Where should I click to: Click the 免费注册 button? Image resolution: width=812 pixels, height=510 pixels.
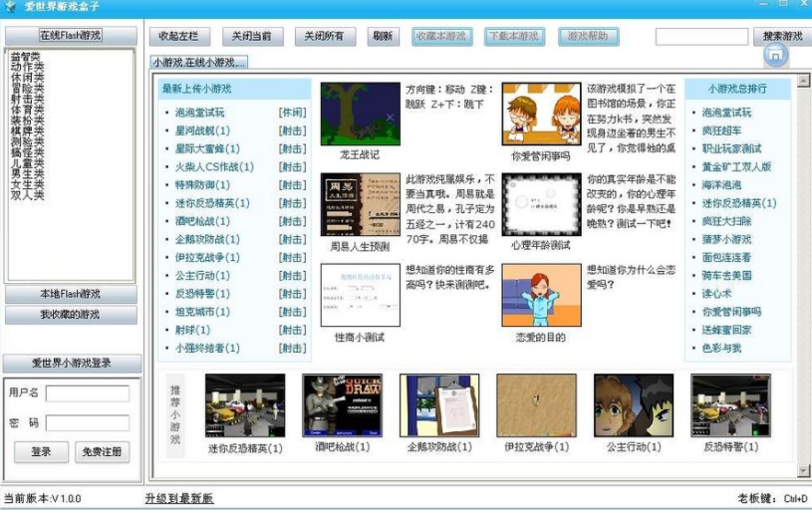[x=102, y=451]
